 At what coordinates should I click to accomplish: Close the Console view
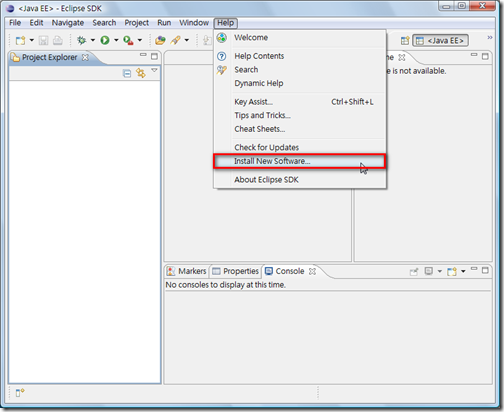coord(312,271)
